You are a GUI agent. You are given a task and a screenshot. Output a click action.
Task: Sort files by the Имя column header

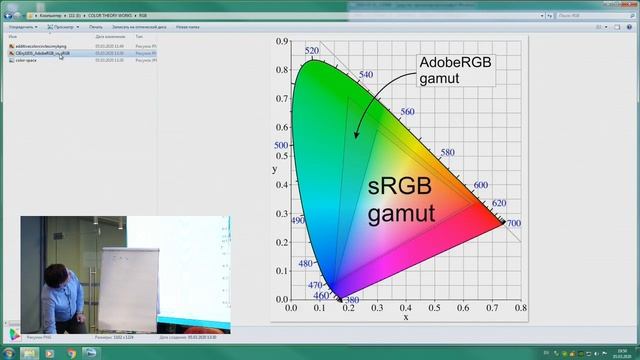pyautogui.click(x=13, y=36)
